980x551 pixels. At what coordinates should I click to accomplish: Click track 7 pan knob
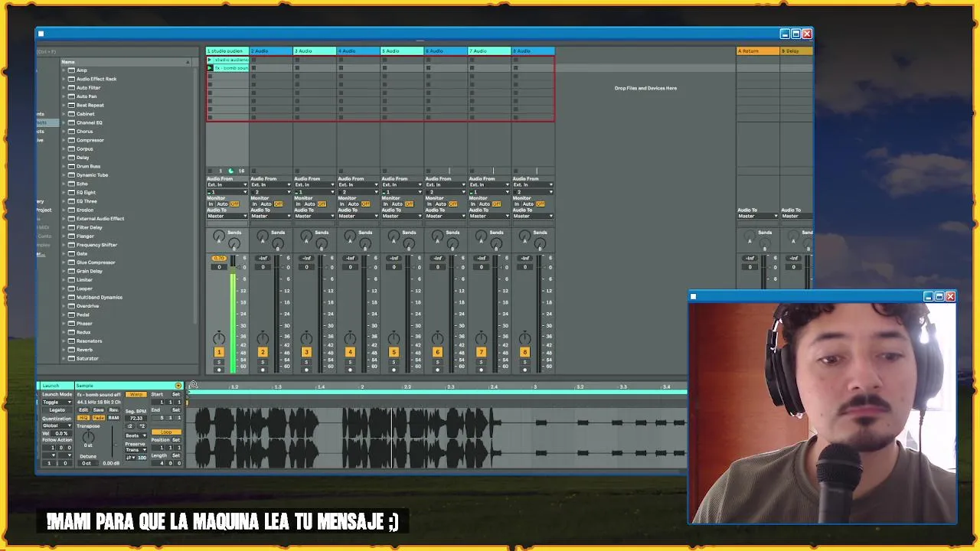point(481,338)
